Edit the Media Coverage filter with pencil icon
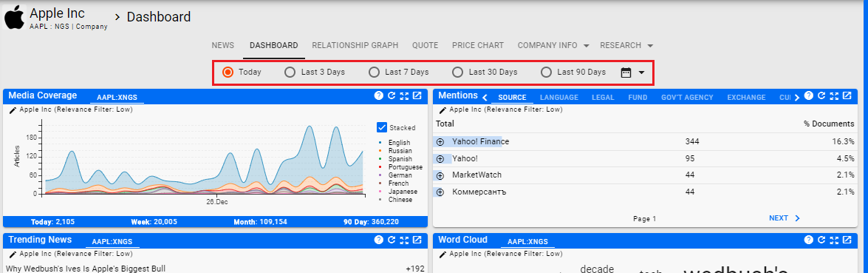 click(13, 109)
